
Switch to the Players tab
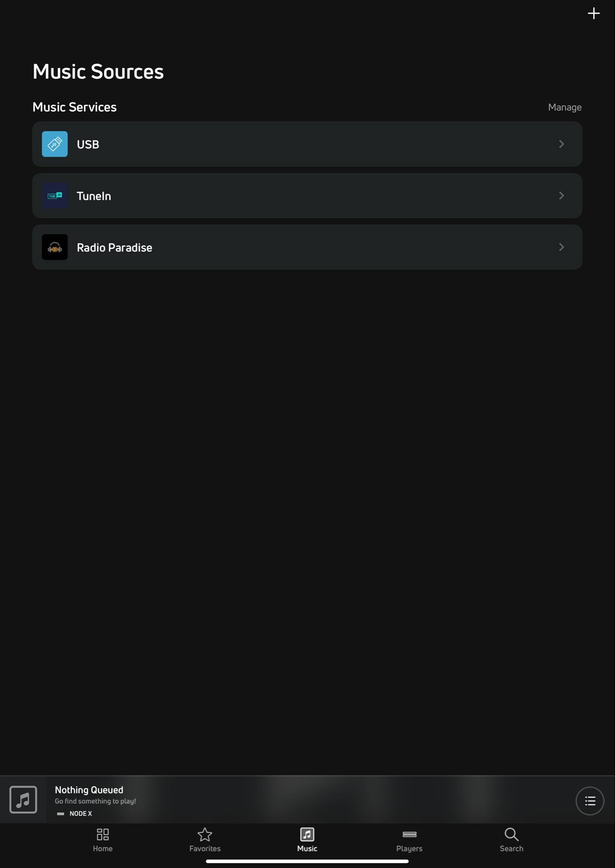409,840
